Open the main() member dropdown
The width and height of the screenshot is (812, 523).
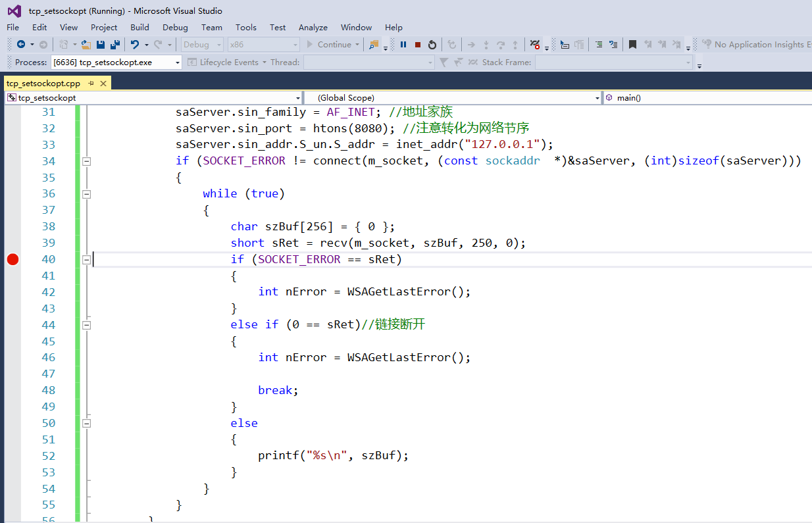tap(707, 97)
